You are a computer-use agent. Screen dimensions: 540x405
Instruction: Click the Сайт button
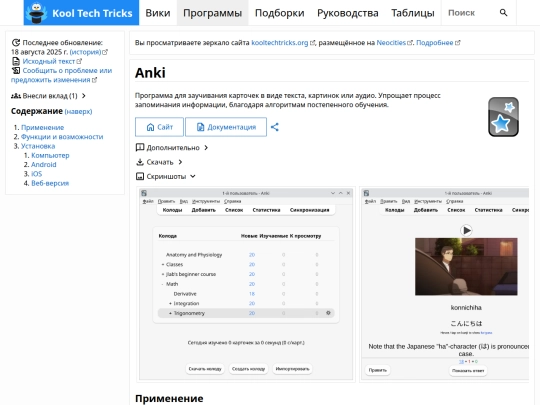point(159,127)
